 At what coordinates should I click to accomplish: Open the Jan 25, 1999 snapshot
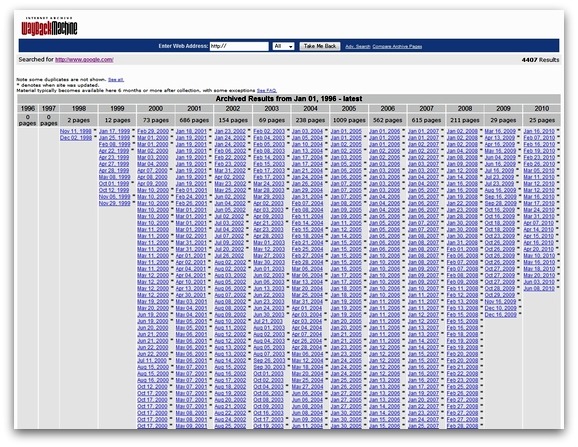pyautogui.click(x=114, y=138)
